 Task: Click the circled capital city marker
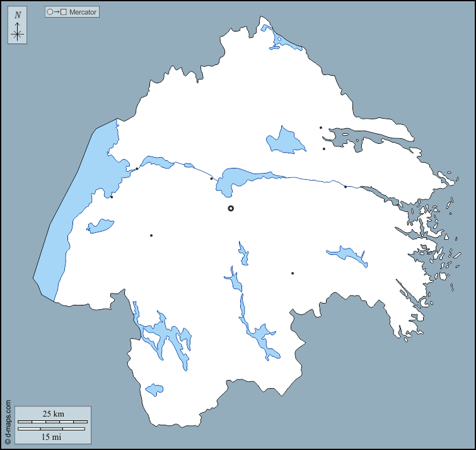tap(231, 208)
